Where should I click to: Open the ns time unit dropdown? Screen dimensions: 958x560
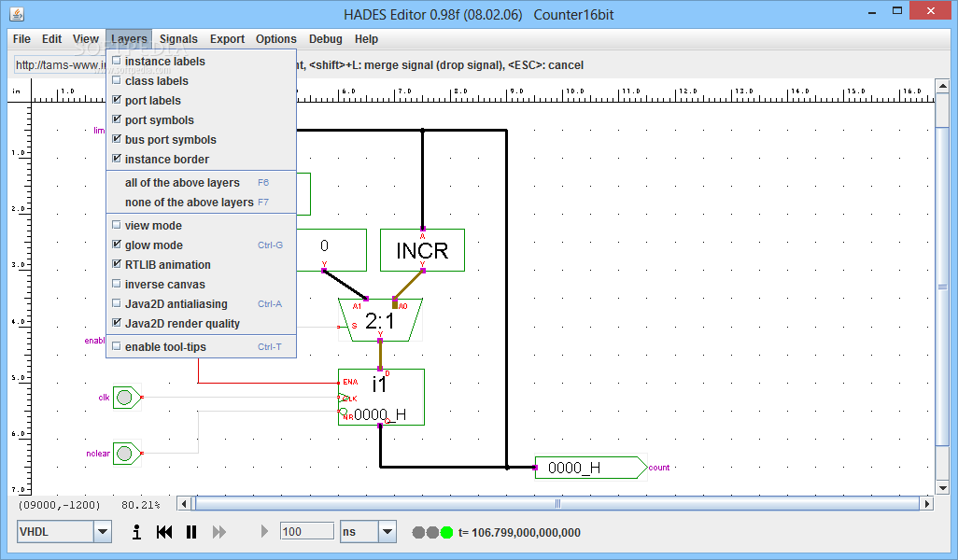pos(387,532)
